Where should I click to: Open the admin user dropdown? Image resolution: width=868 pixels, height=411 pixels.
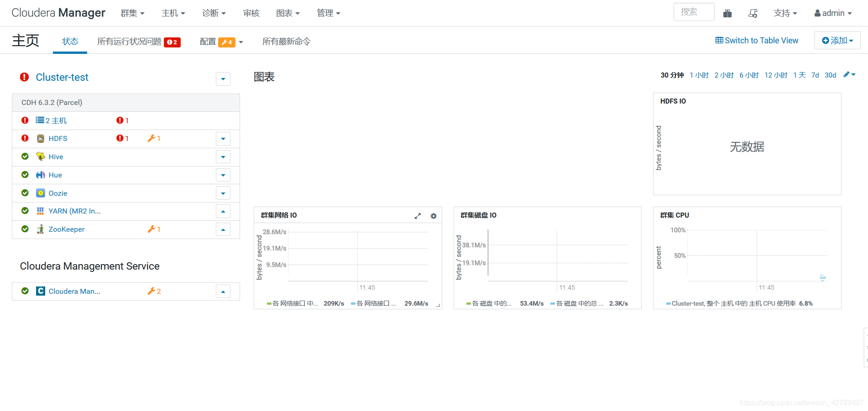(x=833, y=13)
